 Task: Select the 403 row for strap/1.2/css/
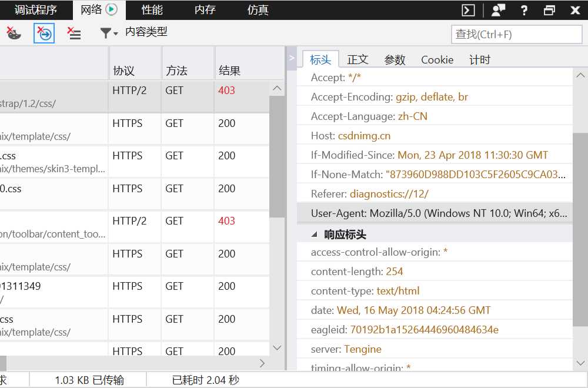click(135, 97)
